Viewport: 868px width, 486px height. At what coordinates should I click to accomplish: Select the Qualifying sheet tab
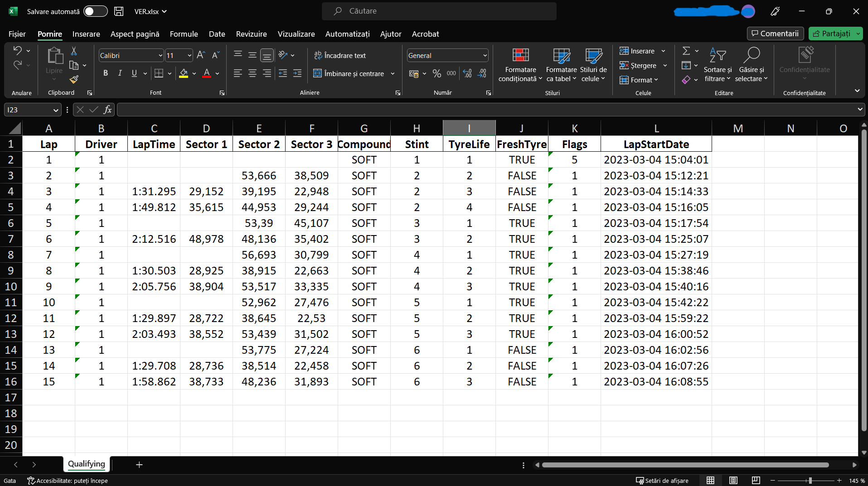tap(86, 464)
